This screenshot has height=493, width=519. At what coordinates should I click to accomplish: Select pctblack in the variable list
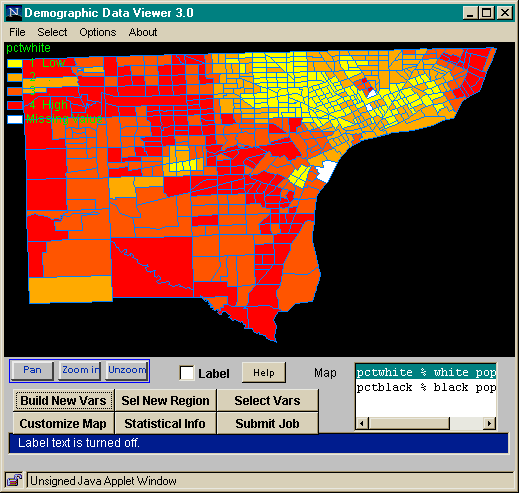(x=426, y=388)
